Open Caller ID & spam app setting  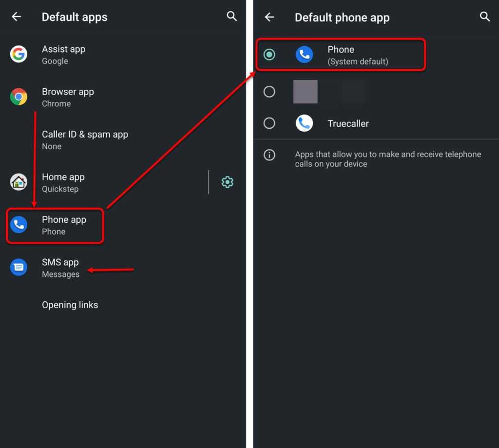point(123,140)
